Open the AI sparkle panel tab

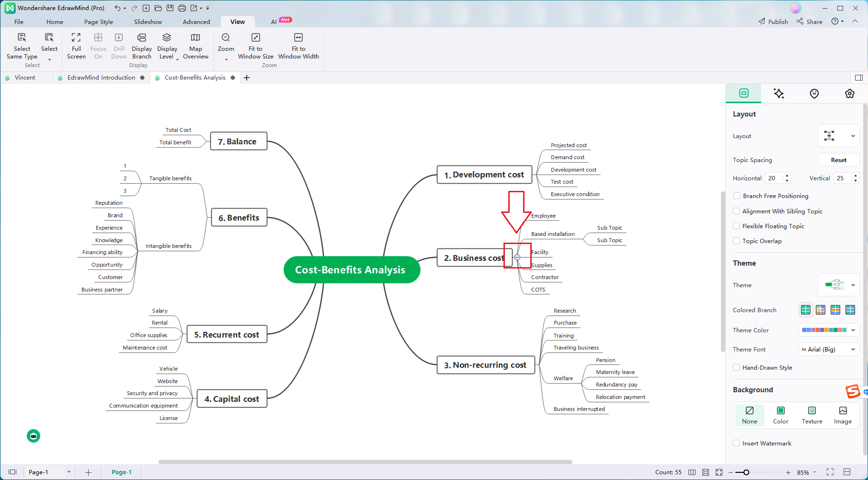[779, 94]
